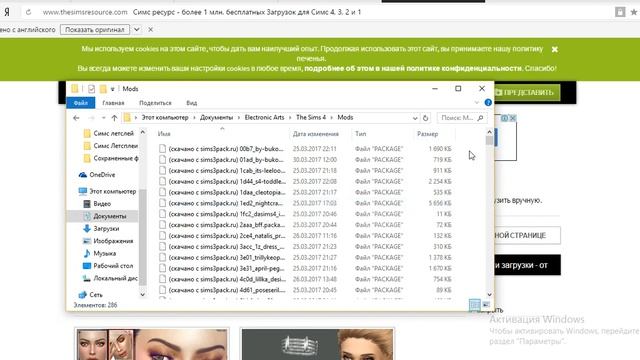Open the Файл tab in Explorer
Screen dimensions: 640x360
[x=81, y=103]
